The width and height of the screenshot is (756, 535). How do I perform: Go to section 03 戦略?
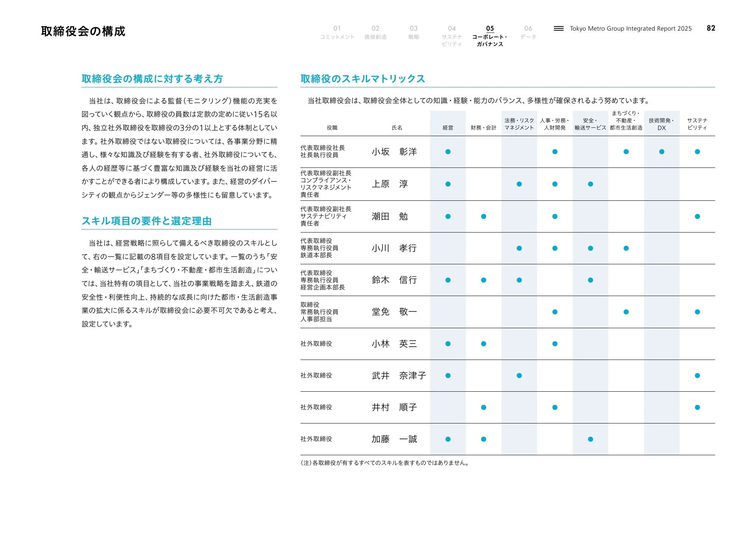tap(414, 33)
